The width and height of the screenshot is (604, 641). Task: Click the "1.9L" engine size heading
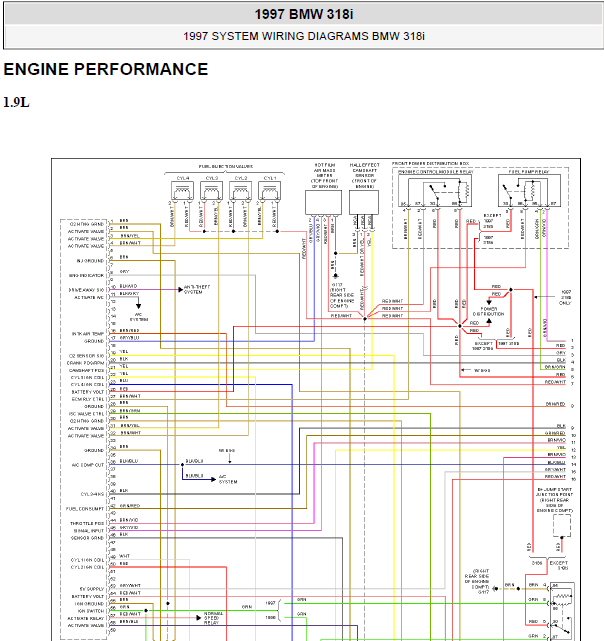pos(16,102)
